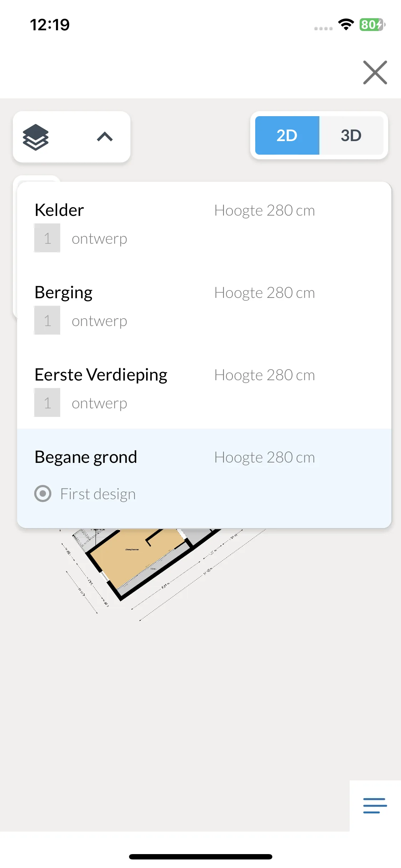
Task: Tap the Wi-Fi status icon
Action: tap(346, 24)
